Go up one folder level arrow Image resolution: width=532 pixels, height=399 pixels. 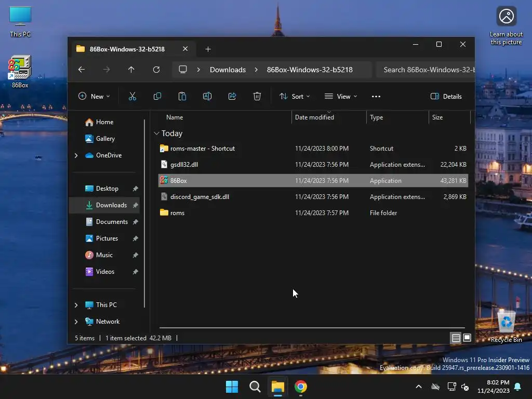click(131, 70)
